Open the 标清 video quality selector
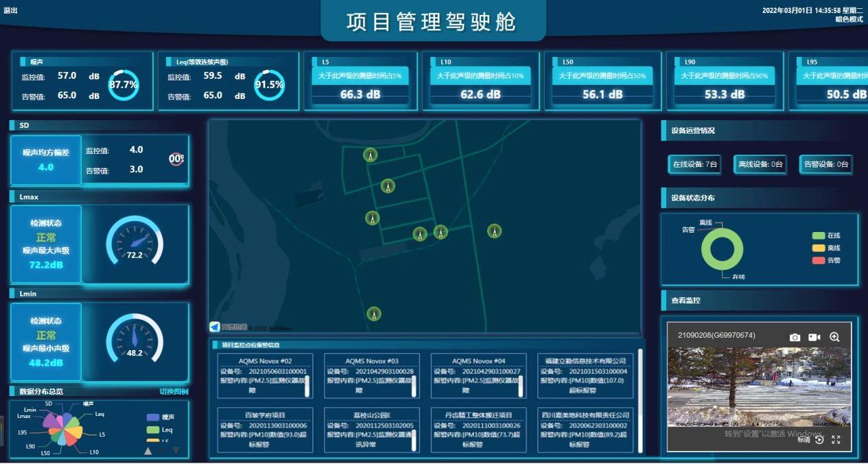Image resolution: width=868 pixels, height=464 pixels. pyautogui.click(x=804, y=439)
